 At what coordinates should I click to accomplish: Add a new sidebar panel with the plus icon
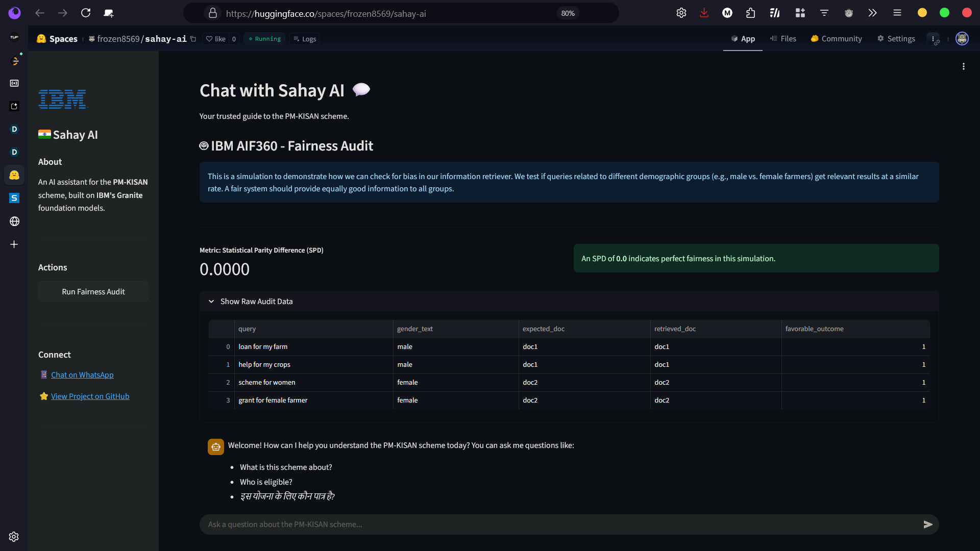click(14, 244)
